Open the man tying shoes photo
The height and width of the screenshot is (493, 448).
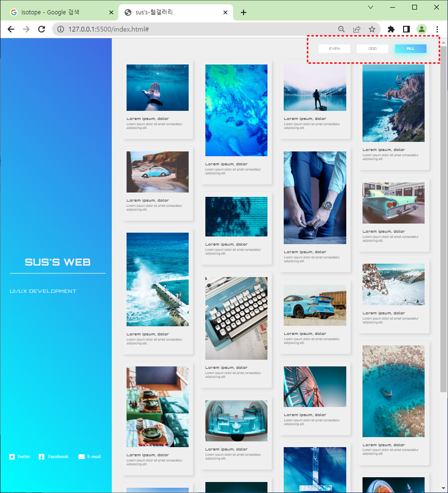pos(315,197)
